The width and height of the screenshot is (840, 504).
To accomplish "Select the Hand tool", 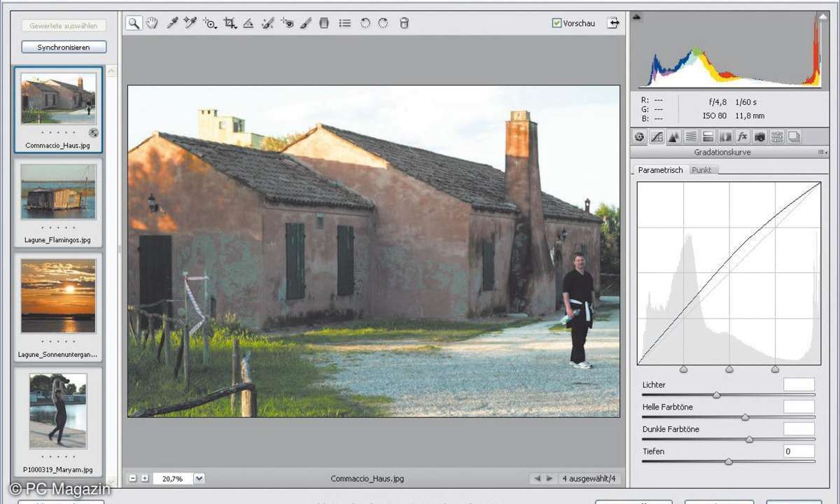I will [x=153, y=23].
